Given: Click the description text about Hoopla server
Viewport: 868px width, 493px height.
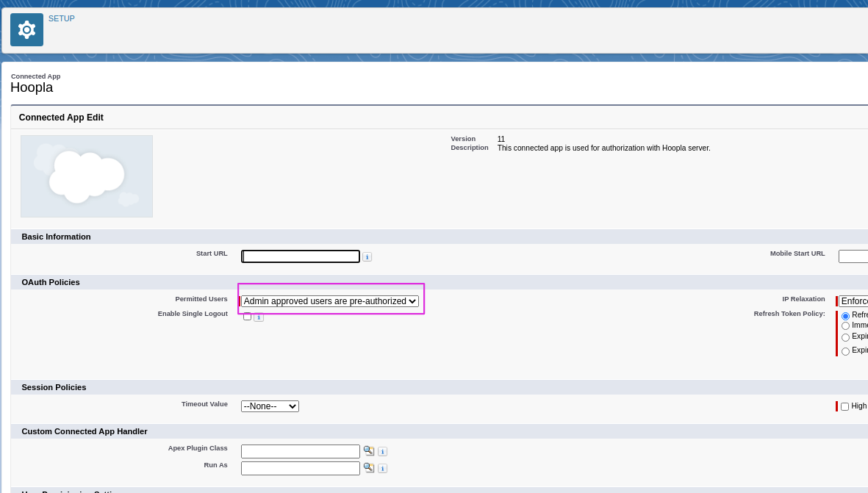Looking at the screenshot, I should pos(603,148).
